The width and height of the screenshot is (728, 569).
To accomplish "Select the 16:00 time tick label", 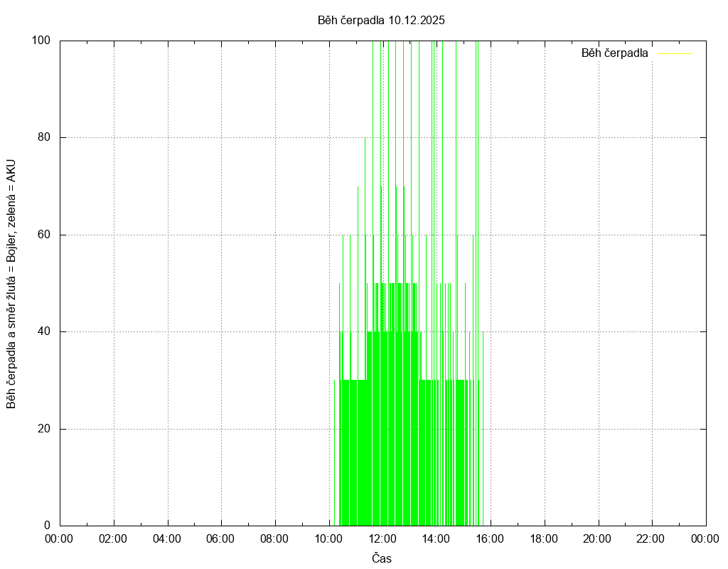I will coord(490,538).
